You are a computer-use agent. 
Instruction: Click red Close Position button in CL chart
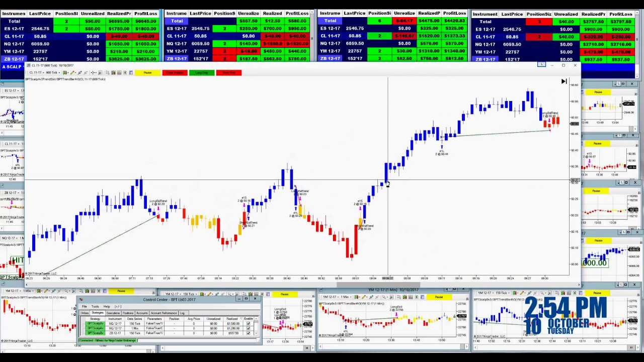[175, 73]
